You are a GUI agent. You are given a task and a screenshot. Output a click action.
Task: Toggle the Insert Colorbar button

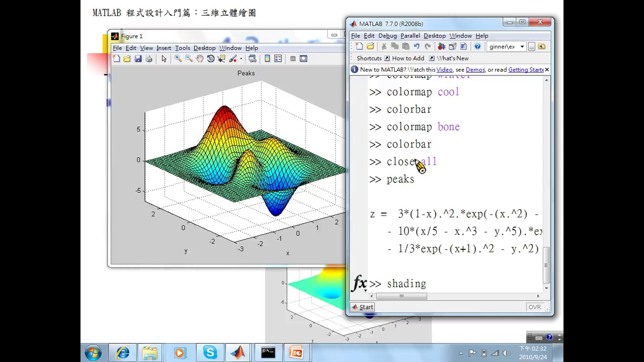(x=267, y=59)
